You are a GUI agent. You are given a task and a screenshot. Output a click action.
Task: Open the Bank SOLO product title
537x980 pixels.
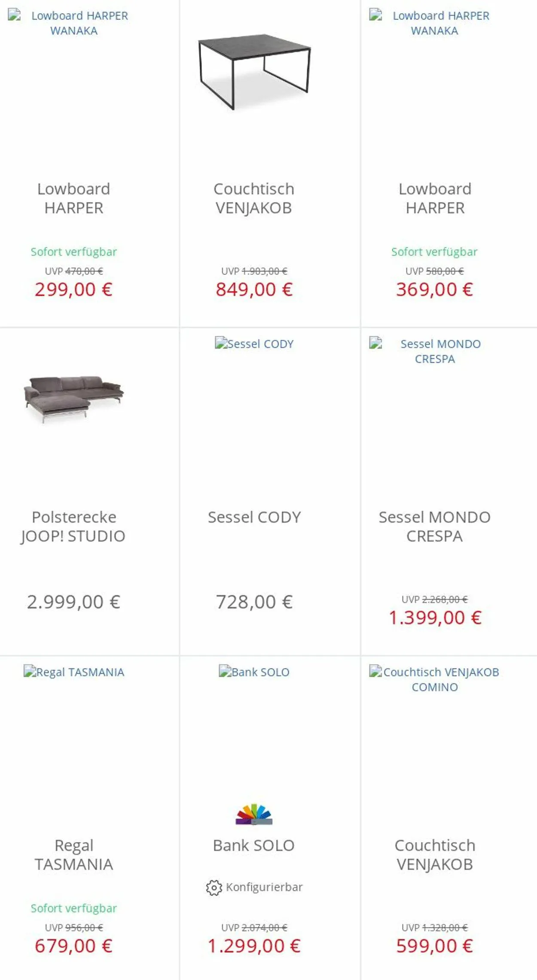tap(254, 845)
